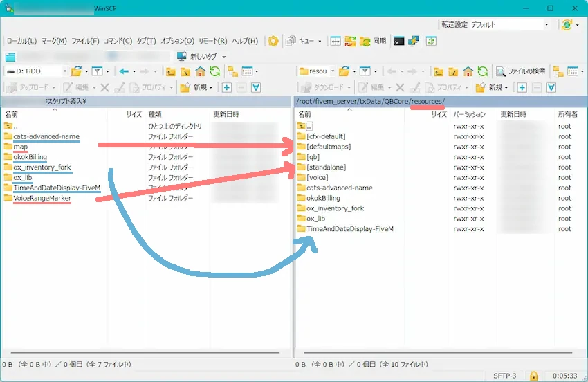Click the 同期 synchronize button
This screenshot has height=382, width=588.
pos(373,41)
